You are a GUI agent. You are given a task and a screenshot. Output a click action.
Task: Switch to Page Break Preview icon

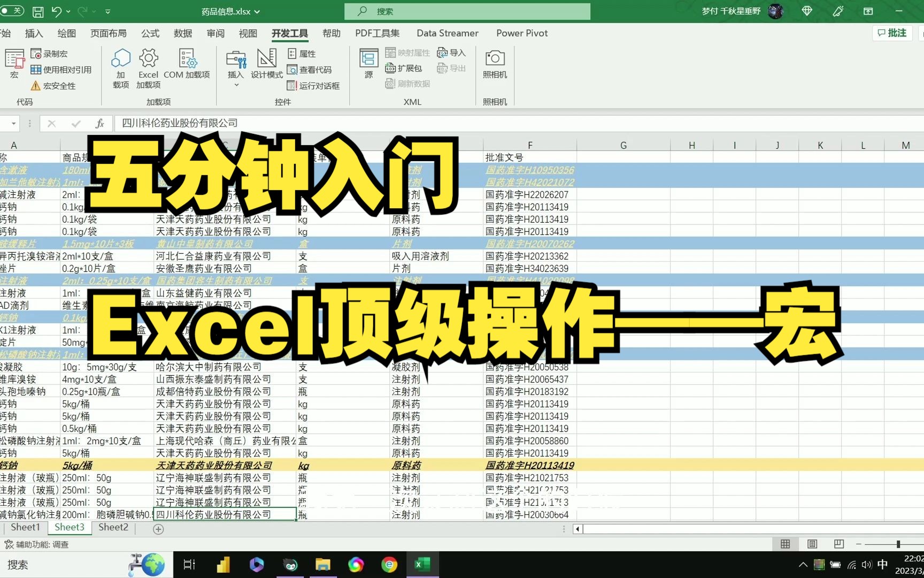pos(839,544)
